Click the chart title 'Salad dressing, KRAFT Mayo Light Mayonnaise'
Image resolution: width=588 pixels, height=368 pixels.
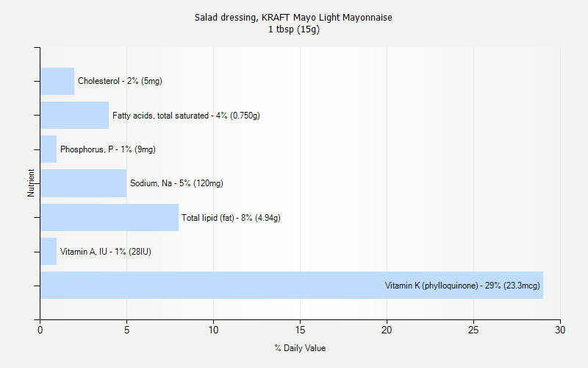click(293, 17)
